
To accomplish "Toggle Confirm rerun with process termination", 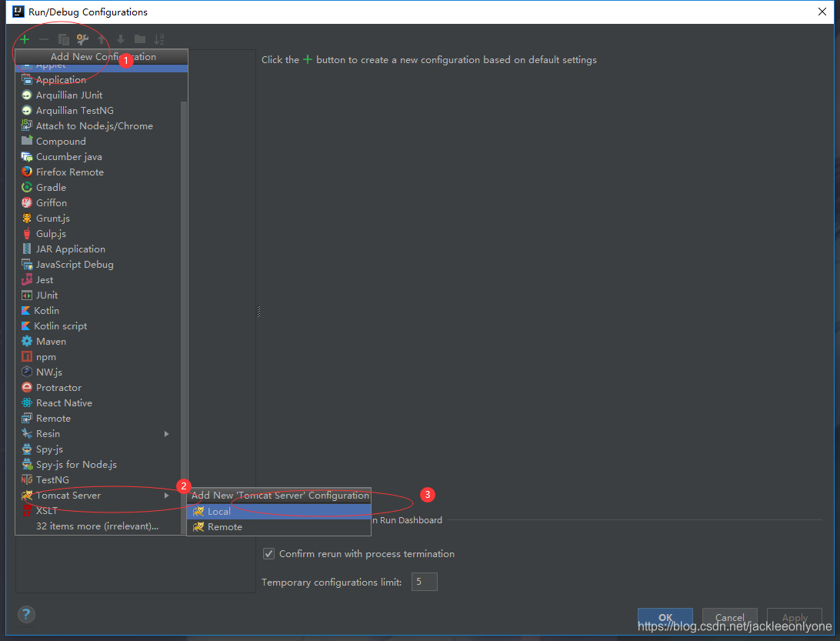I will coord(269,554).
